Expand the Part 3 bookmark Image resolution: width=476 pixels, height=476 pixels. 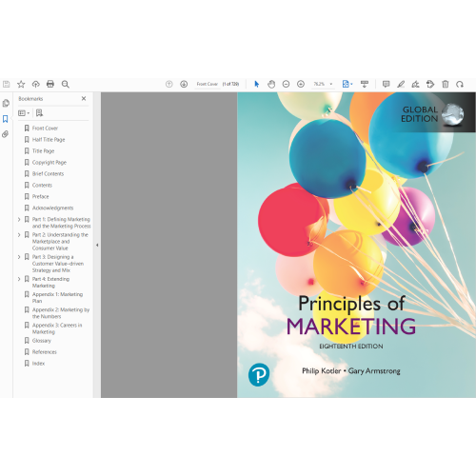[x=19, y=257]
